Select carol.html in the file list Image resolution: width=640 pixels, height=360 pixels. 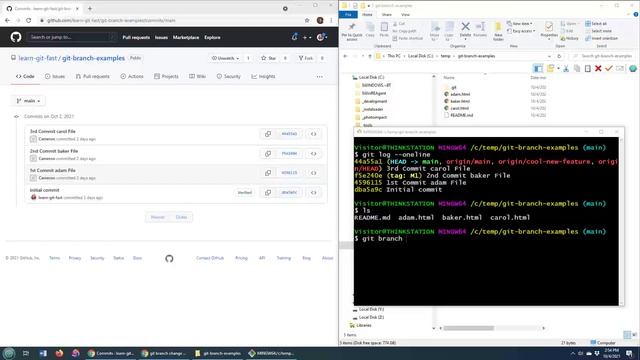(x=459, y=108)
